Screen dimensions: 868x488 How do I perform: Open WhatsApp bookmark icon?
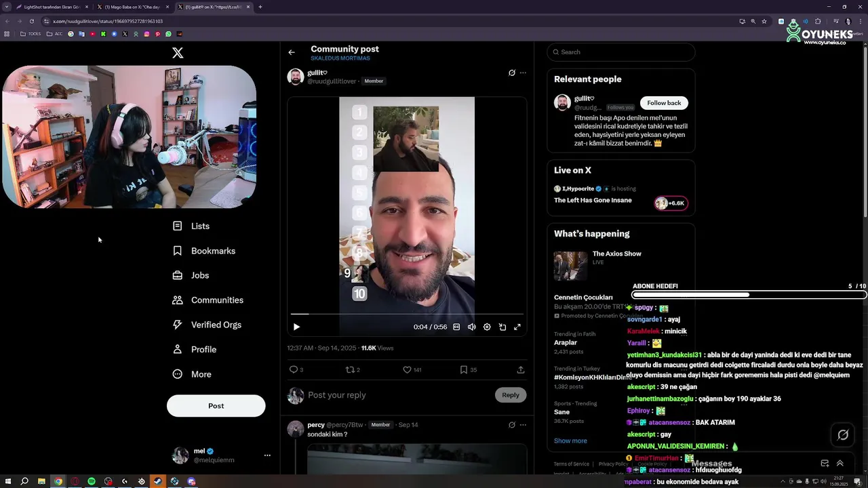tap(168, 34)
